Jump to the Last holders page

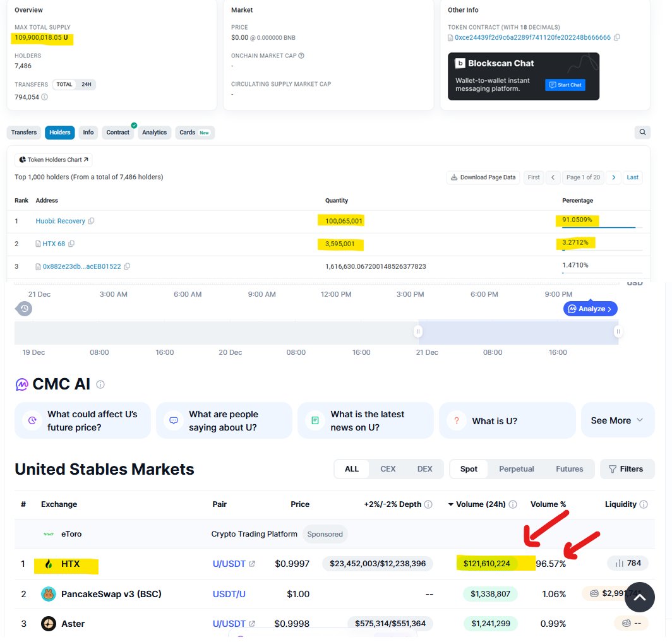click(632, 177)
